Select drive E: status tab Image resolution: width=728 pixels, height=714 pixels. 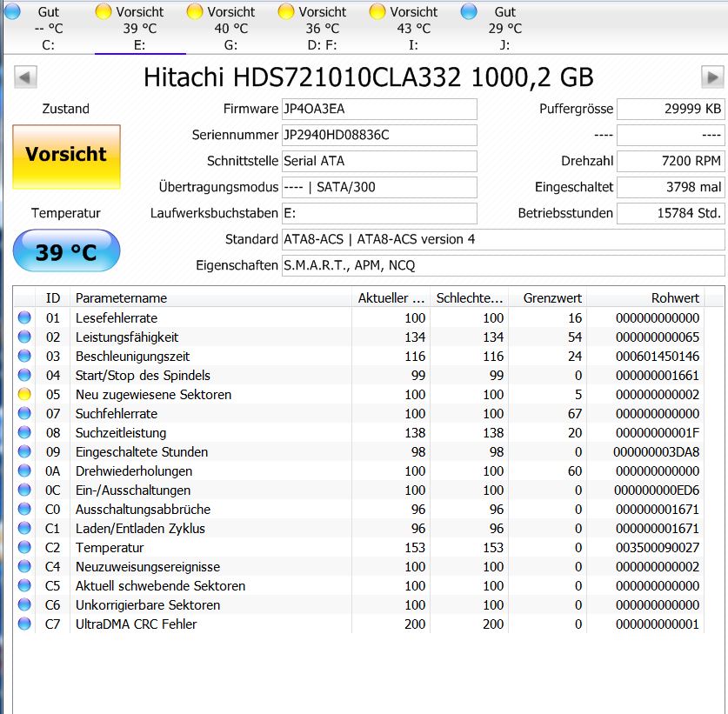pos(140,28)
